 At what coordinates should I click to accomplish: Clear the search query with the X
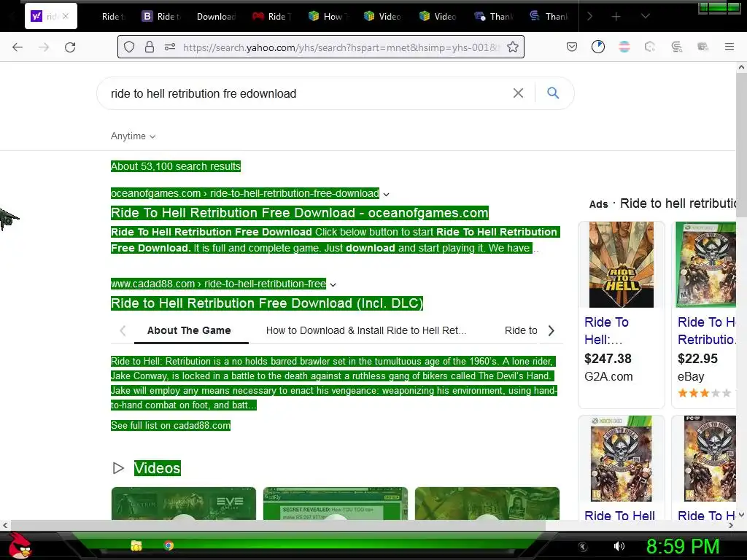[x=519, y=93]
